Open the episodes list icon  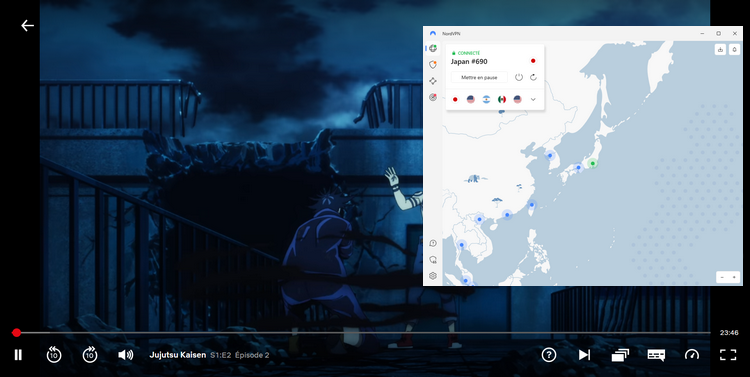pos(620,355)
